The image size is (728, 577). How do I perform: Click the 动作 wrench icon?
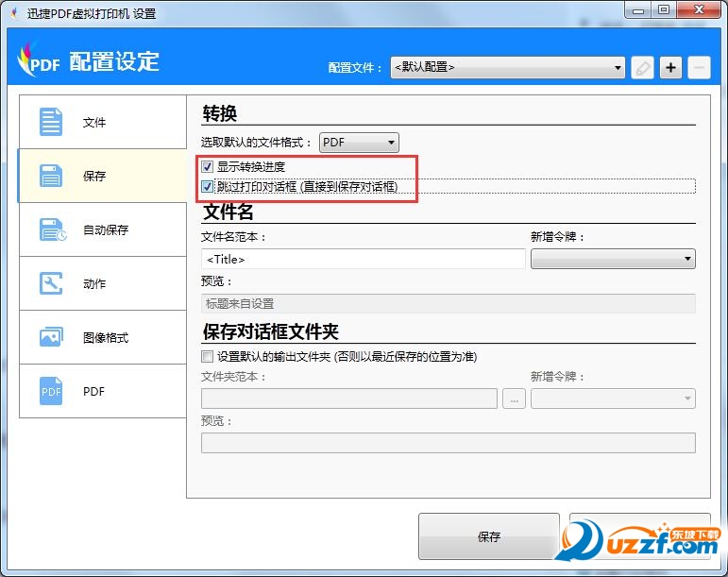point(51,283)
